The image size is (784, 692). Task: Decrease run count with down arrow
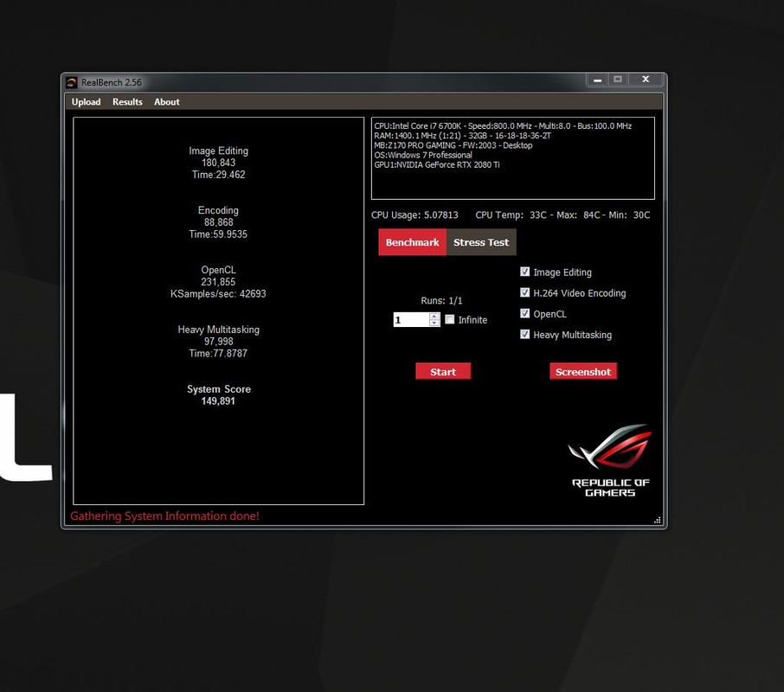point(434,324)
